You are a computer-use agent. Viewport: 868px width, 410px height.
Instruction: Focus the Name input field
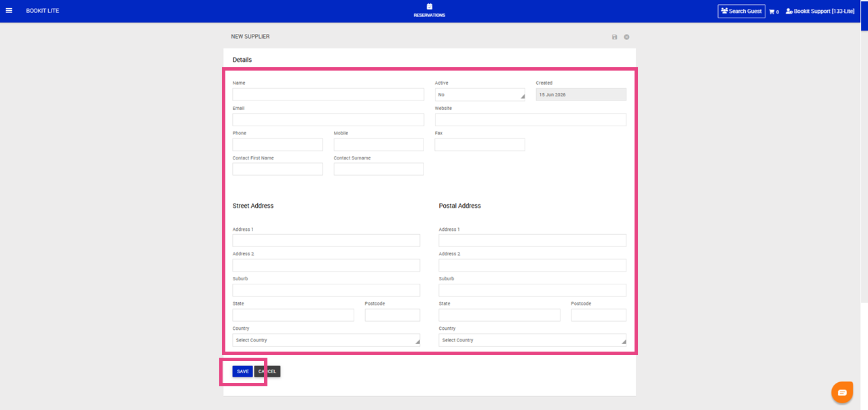coord(328,94)
